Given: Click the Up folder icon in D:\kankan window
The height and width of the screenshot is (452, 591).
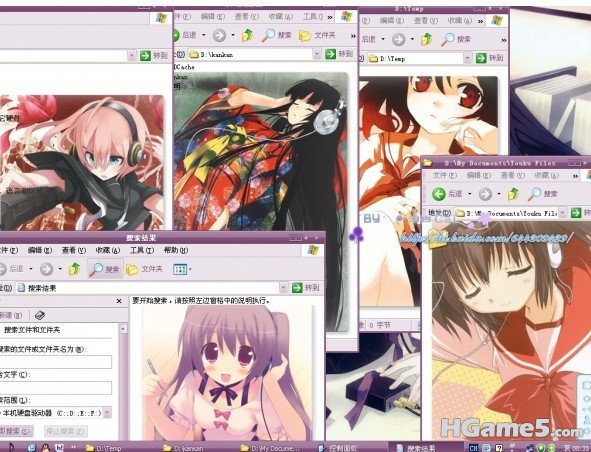Looking at the screenshot, I should [x=247, y=35].
